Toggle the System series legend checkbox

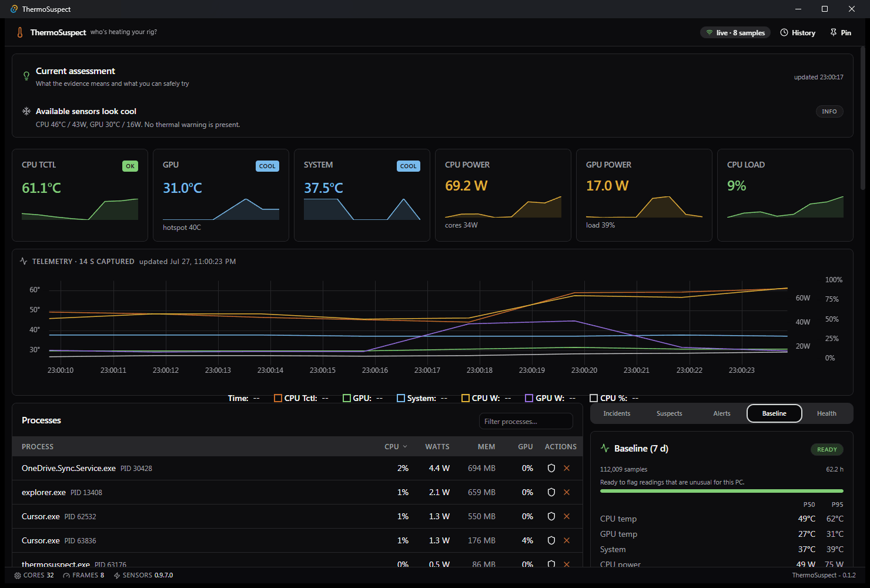tap(401, 398)
